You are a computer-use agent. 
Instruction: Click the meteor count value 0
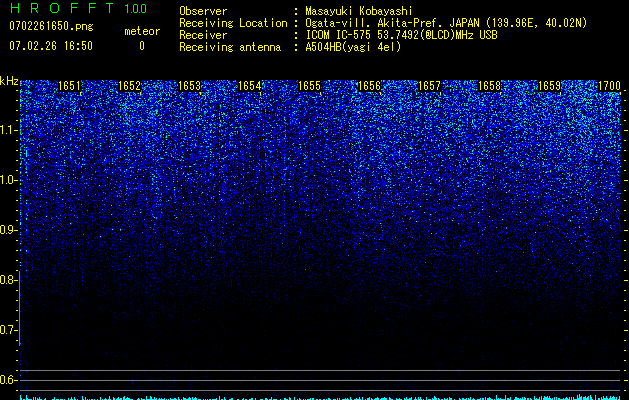(142, 46)
